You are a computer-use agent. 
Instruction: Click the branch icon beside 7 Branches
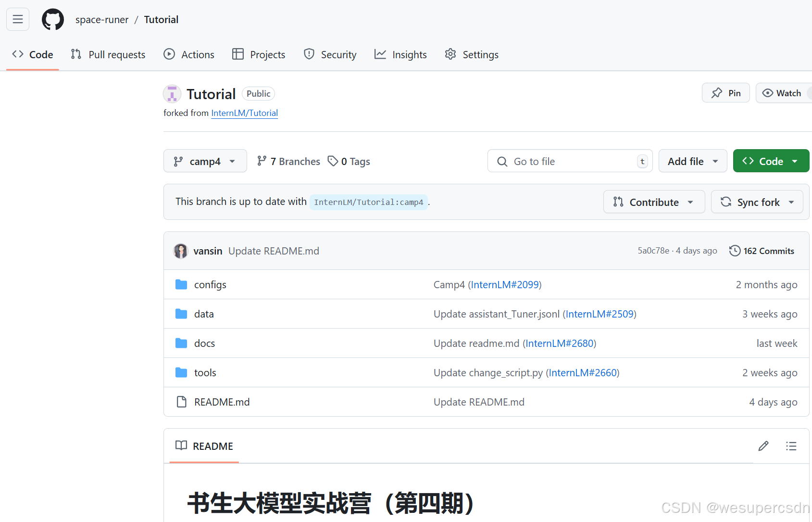[262, 161]
